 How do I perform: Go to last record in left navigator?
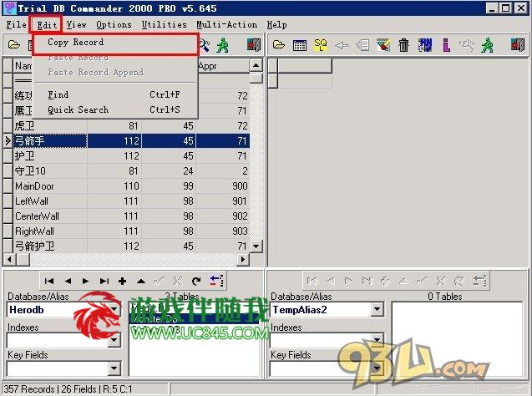pyautogui.click(x=104, y=281)
